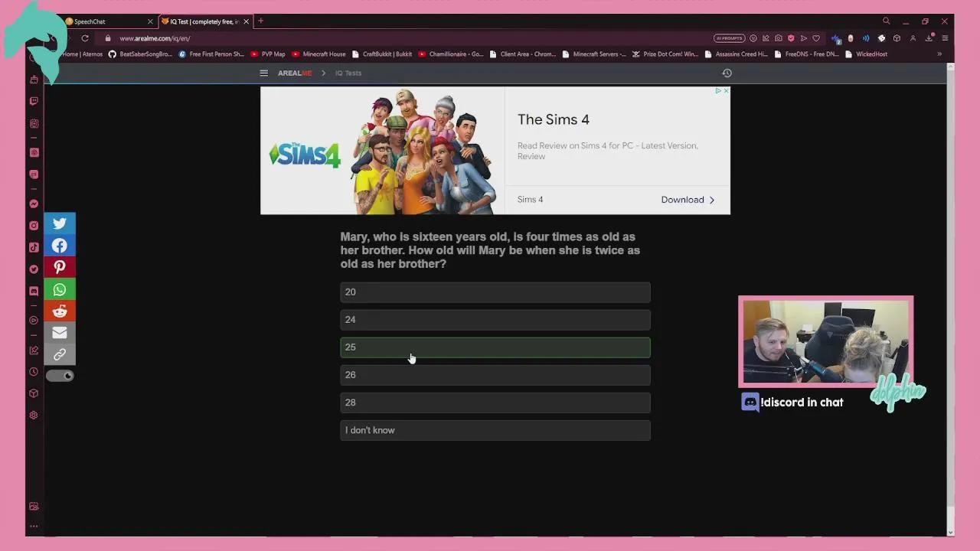The height and width of the screenshot is (551, 980).
Task: Click the browser search magnifier icon
Action: 887,21
